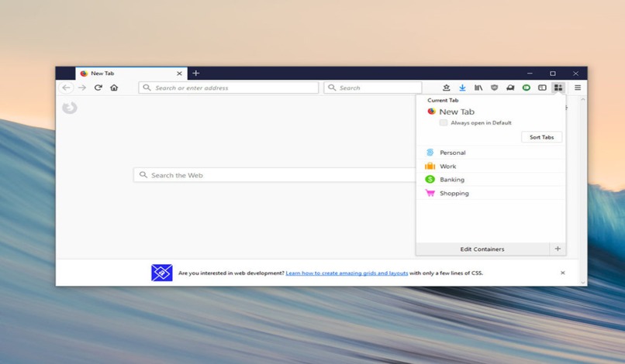Open the Banking container
This screenshot has width=625, height=364.
(x=491, y=180)
